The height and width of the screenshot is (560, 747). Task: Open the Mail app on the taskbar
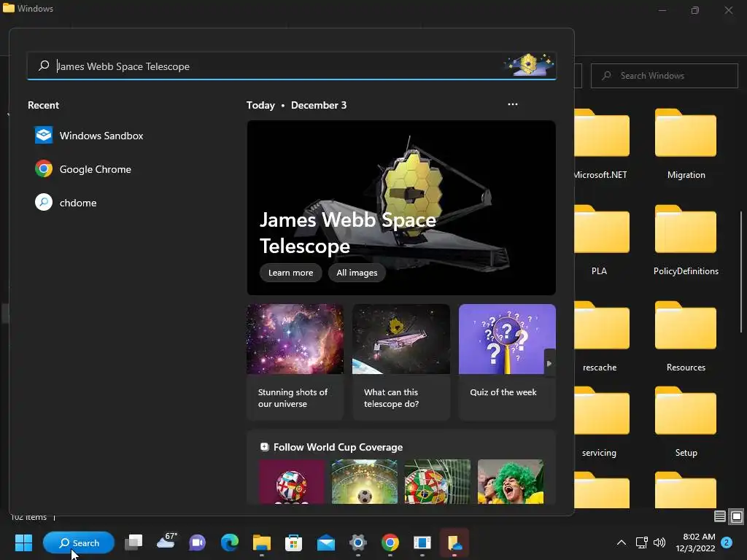coord(326,542)
